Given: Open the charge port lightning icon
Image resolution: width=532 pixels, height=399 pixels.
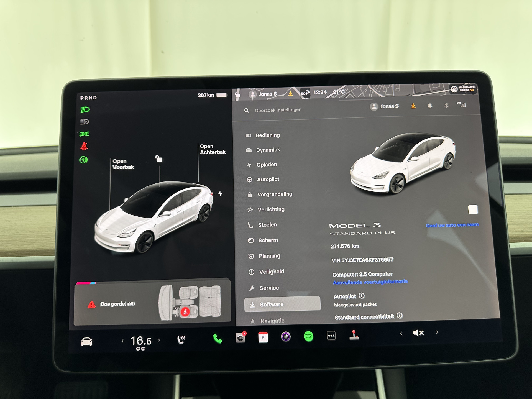Looking at the screenshot, I should 220,193.
